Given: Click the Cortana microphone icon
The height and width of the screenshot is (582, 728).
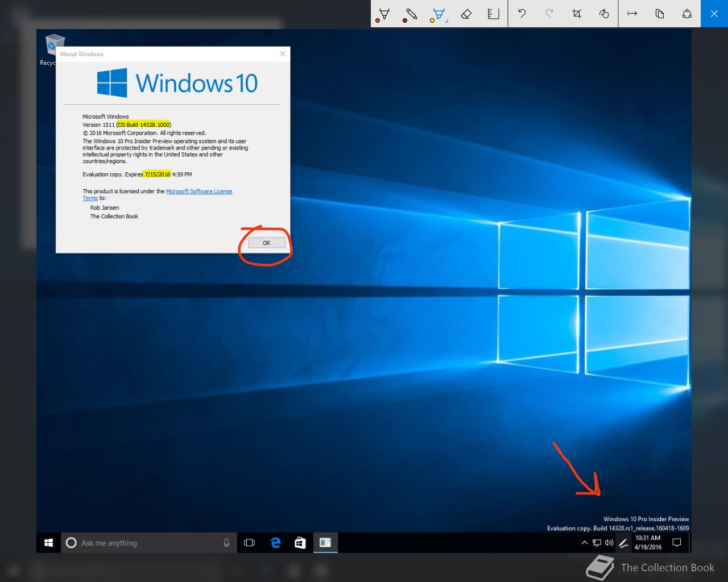Looking at the screenshot, I should pyautogui.click(x=226, y=543).
